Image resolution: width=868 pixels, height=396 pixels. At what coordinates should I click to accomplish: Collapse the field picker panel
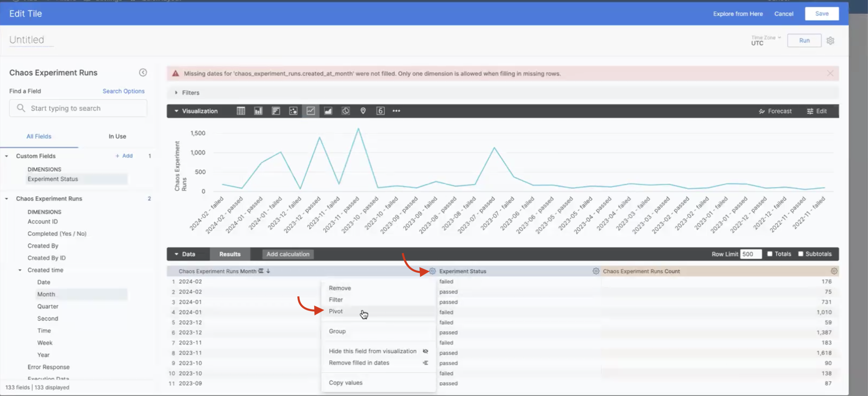(143, 72)
